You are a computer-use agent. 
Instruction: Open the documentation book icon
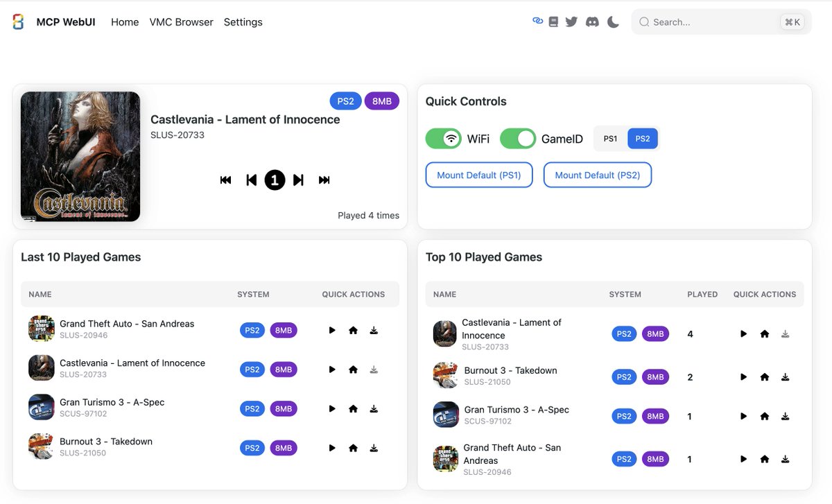click(553, 22)
